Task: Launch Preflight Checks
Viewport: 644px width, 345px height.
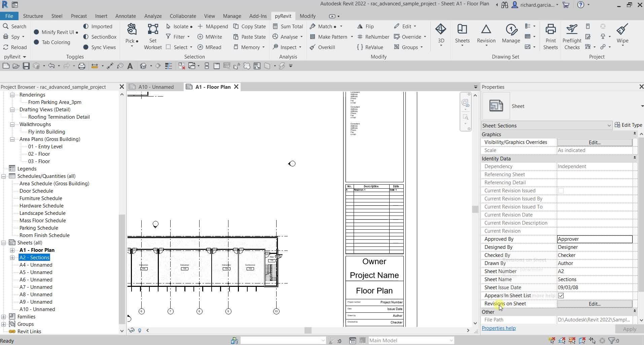Action: [572, 35]
